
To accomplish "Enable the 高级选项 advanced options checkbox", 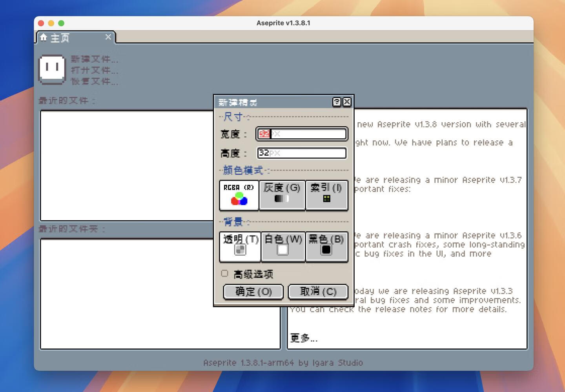I will coord(224,274).
